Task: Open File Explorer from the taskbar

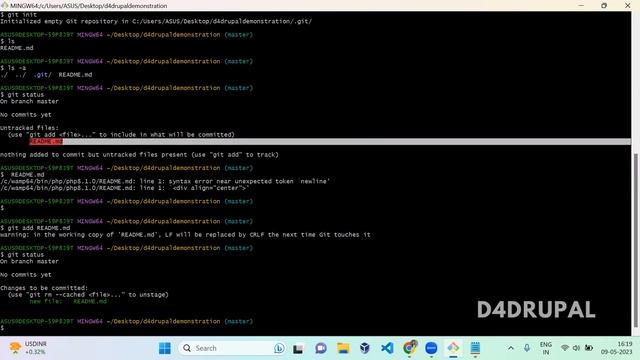Action: tap(343, 348)
